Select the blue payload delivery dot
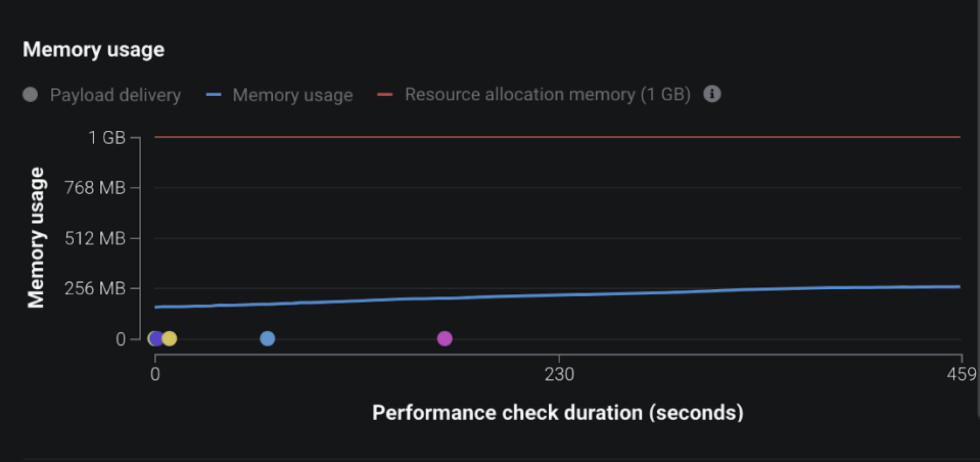 (267, 338)
